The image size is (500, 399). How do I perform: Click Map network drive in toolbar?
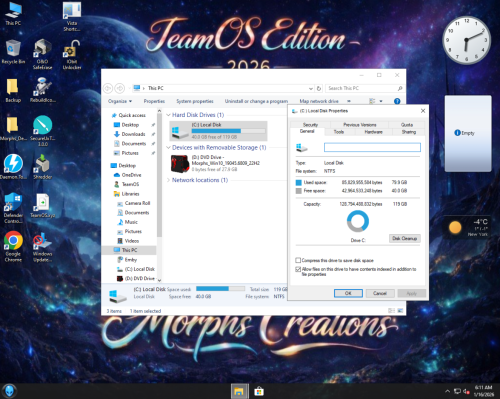(319, 101)
